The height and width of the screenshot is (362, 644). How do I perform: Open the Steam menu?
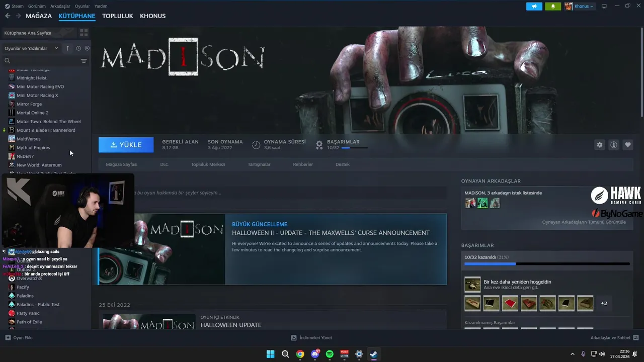point(14,6)
